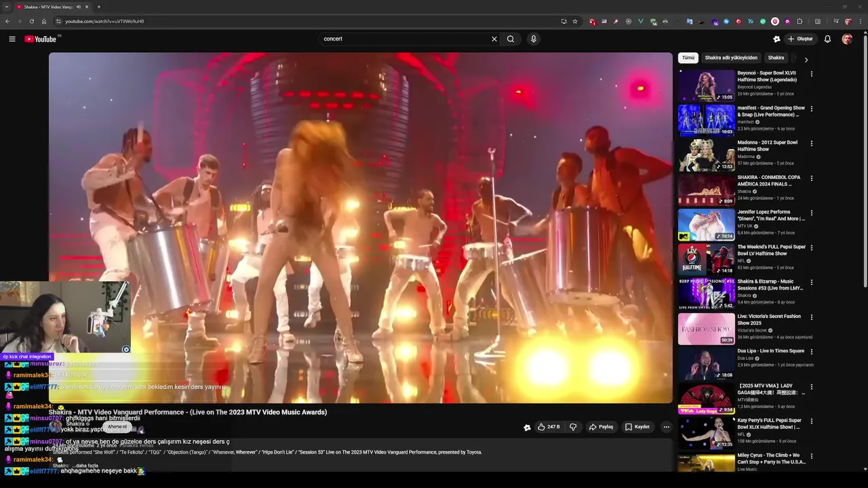Open 'Jennifer Lopez Performs Dinero' video title
Screen dimensions: 868x488
point(771,215)
